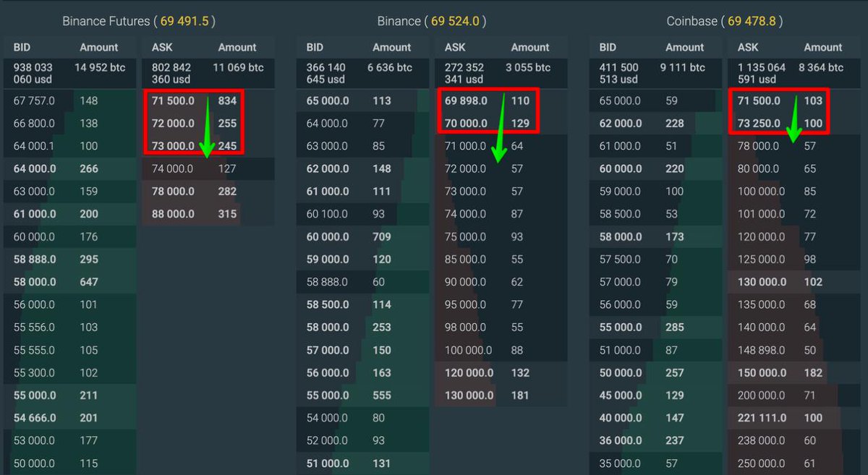Click the 285 amount in Coinbase bids
This screenshot has width=868, height=475.
point(675,327)
